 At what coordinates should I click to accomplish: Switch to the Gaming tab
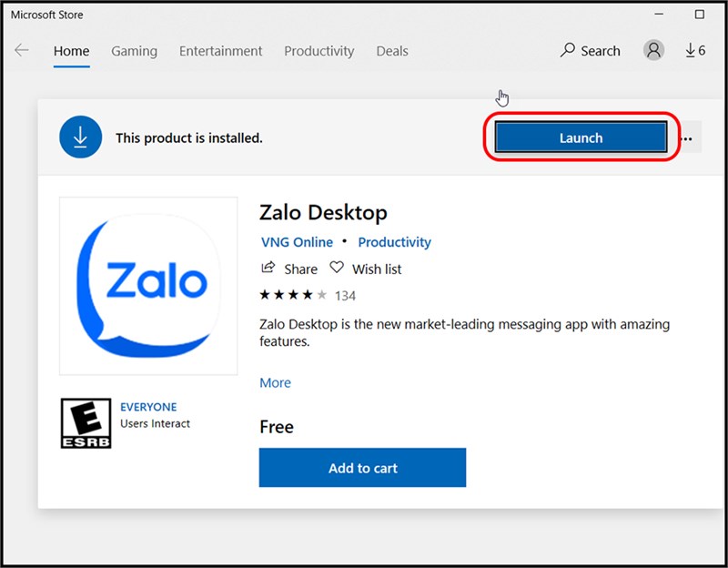coord(134,51)
